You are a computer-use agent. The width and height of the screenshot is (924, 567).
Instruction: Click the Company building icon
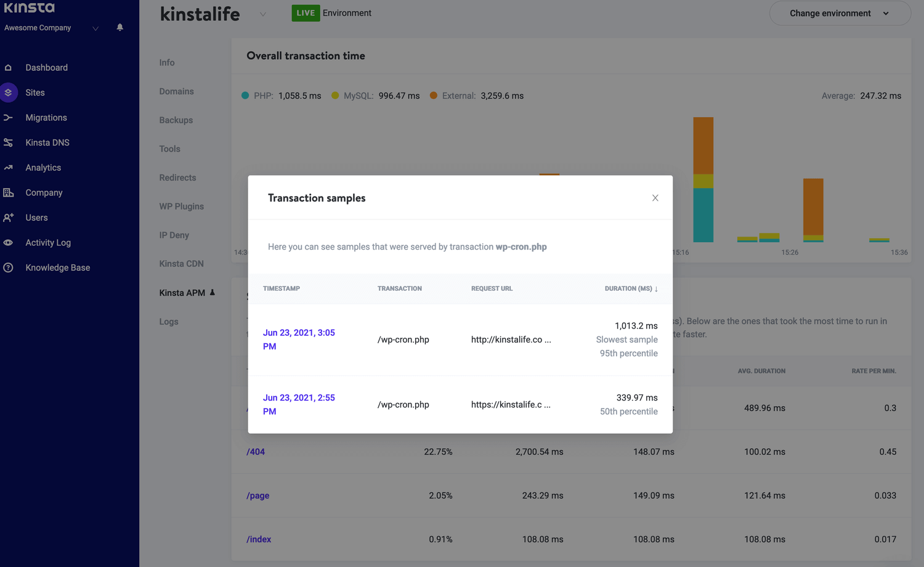click(x=8, y=192)
